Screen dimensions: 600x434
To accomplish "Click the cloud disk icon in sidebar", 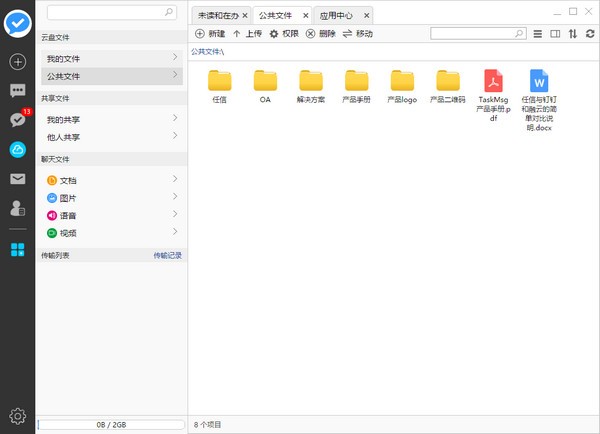I will [x=17, y=149].
